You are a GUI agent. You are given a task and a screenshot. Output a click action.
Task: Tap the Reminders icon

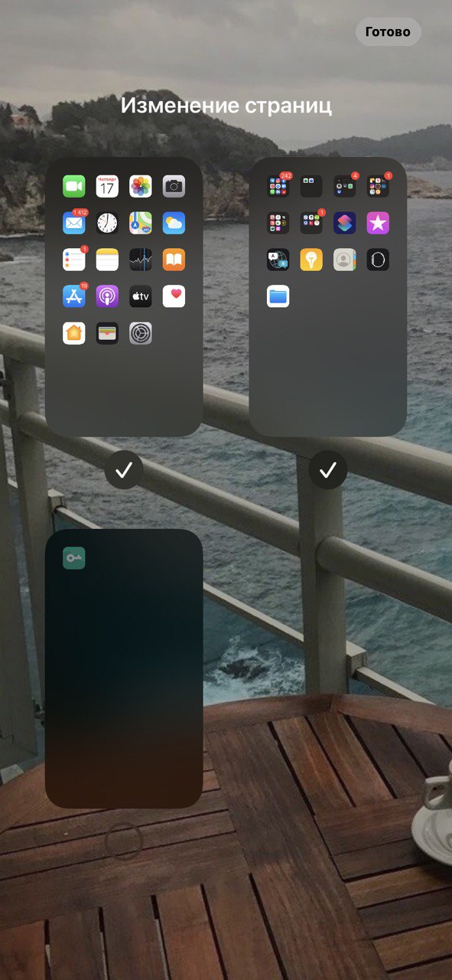(74, 260)
